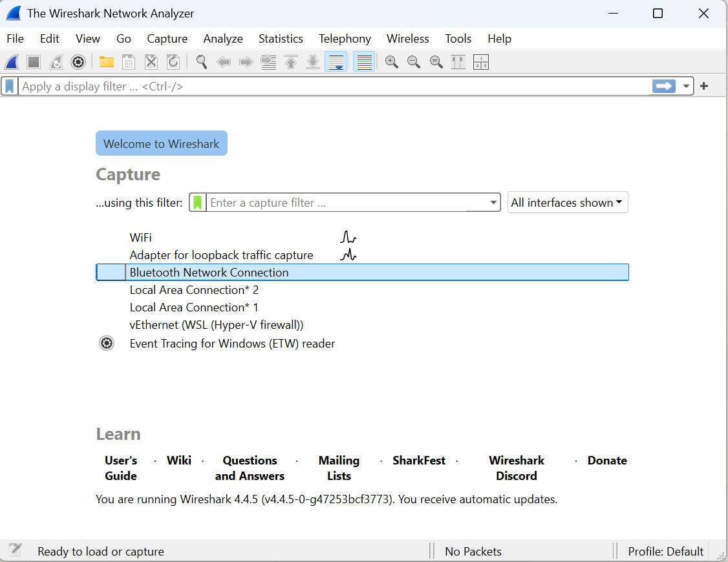Click the Find a packet magnifier icon
The height and width of the screenshot is (562, 728).
(x=202, y=62)
